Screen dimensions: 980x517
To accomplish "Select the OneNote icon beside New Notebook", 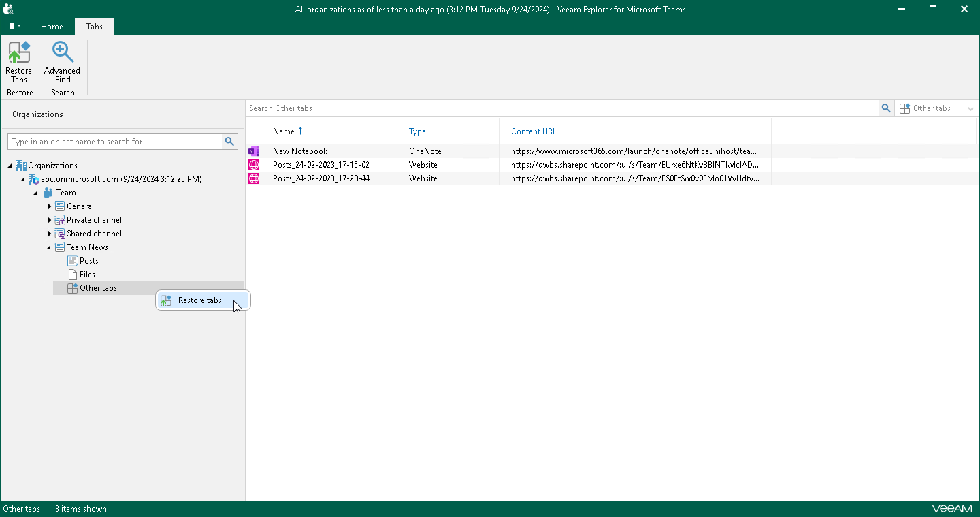I will pos(254,151).
